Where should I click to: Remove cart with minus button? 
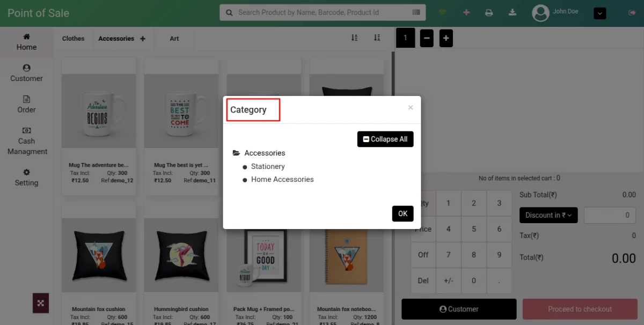(x=427, y=38)
